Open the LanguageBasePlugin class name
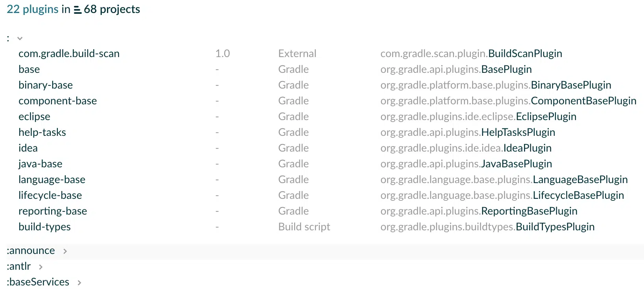Screen dimensions: 644x289 point(580,180)
